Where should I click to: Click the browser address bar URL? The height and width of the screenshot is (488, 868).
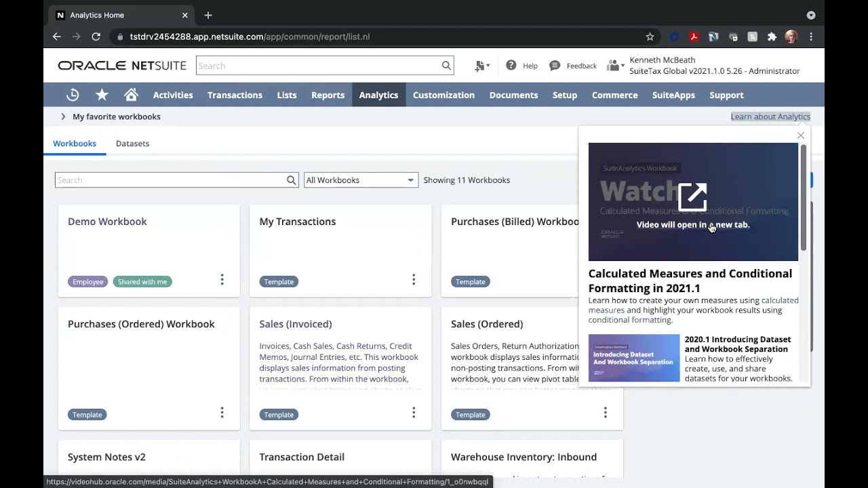tap(250, 37)
